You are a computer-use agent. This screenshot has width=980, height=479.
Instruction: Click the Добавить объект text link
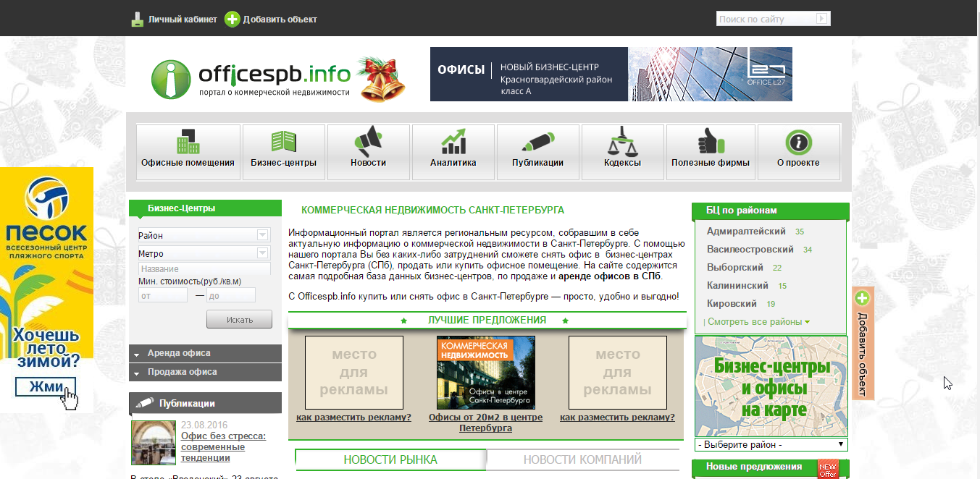[x=280, y=20]
